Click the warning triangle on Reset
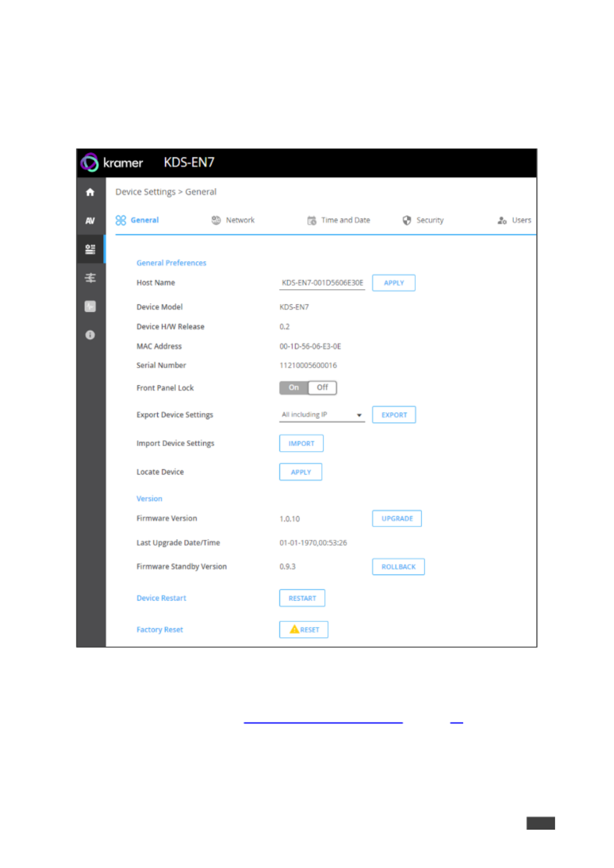Image resolution: width=614 pixels, height=868 pixels. tap(295, 630)
